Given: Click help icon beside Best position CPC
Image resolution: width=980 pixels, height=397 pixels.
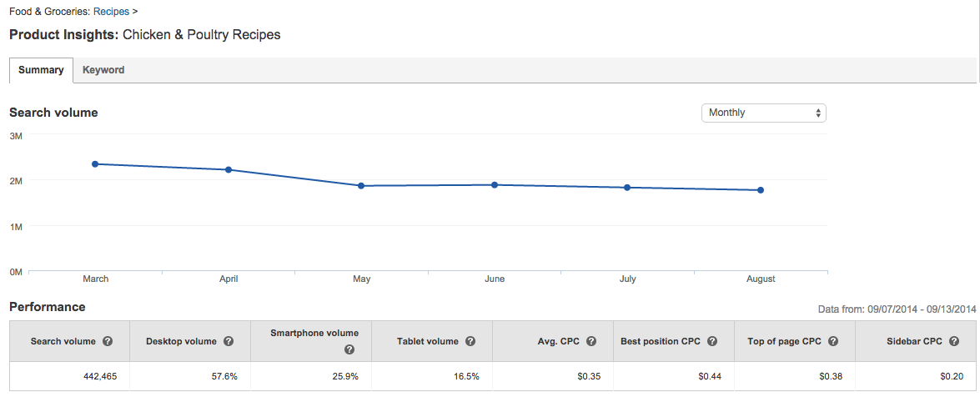Looking at the screenshot, I should (x=712, y=341).
